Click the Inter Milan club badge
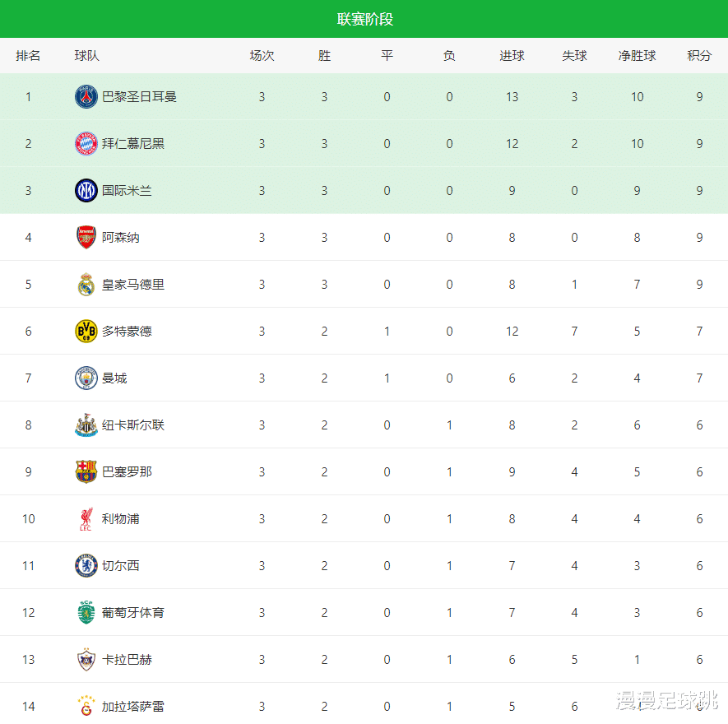Viewport: 728px width, 724px height. click(x=86, y=191)
